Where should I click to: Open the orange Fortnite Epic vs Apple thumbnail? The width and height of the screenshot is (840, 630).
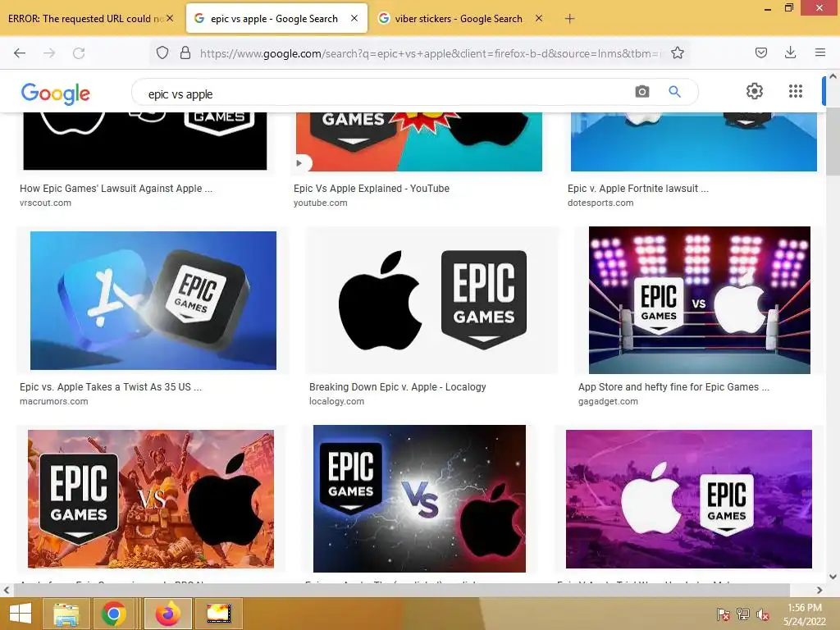click(x=151, y=499)
